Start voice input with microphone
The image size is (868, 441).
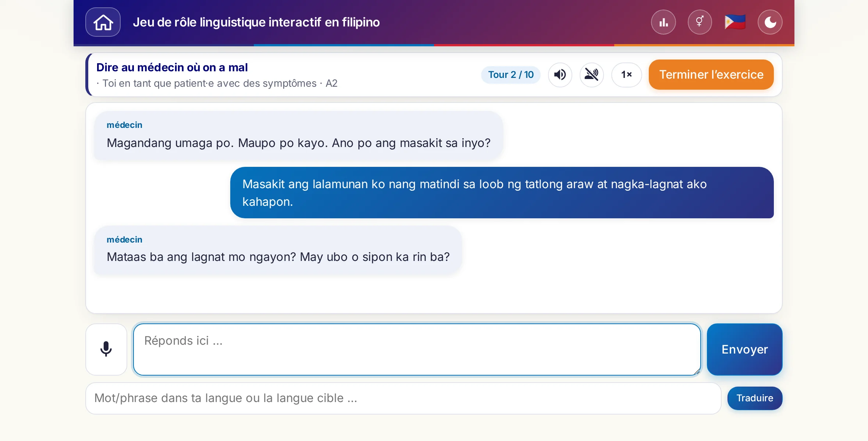coord(106,349)
